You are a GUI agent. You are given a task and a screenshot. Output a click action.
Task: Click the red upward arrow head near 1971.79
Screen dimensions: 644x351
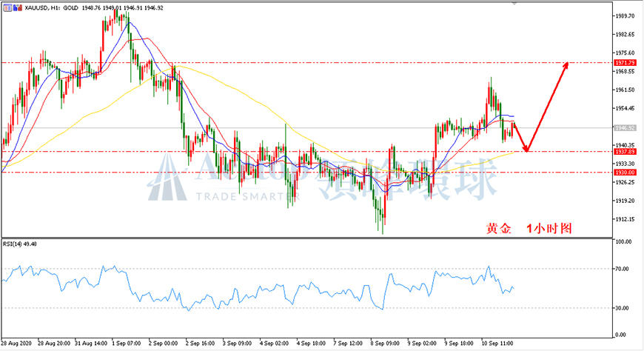pos(565,65)
